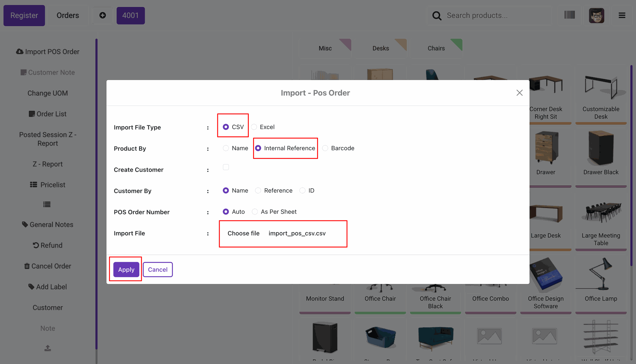This screenshot has height=364, width=636.
Task: Select As Per Sheet order number
Action: (255, 212)
